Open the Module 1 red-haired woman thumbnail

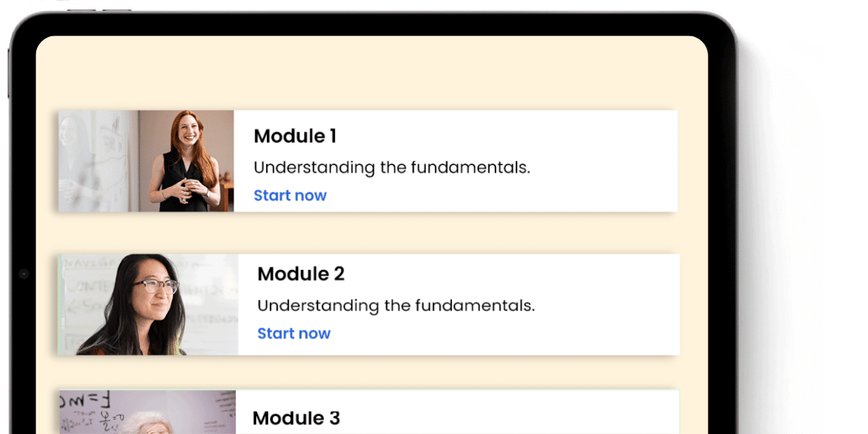click(184, 161)
